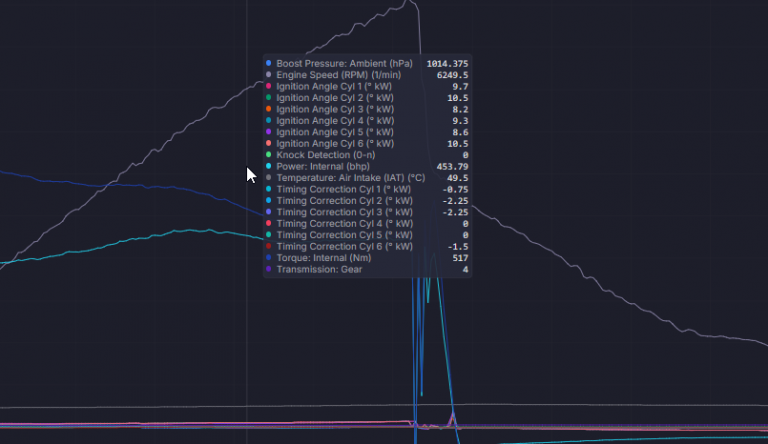This screenshot has height=444, width=768.
Task: Click the red dot beside Timing Correction Cyl 4
Action: (268, 223)
